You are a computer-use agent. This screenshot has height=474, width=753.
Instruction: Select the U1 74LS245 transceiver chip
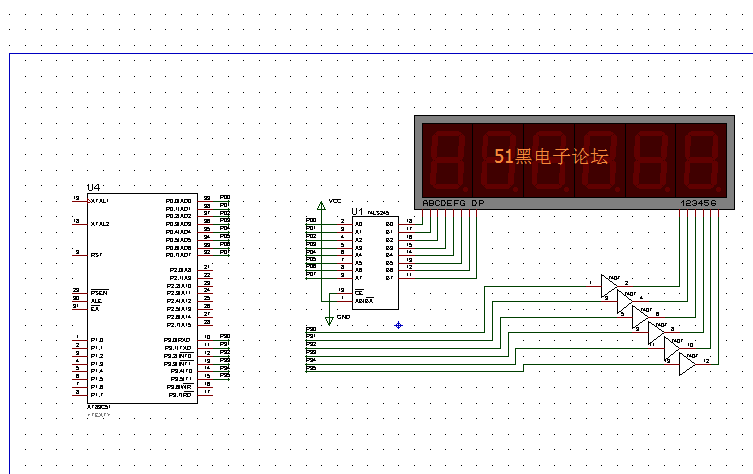tap(375, 263)
